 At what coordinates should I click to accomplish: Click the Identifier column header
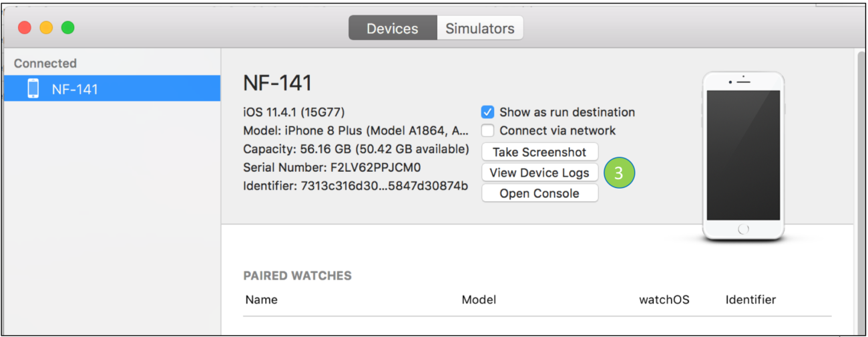(x=750, y=300)
